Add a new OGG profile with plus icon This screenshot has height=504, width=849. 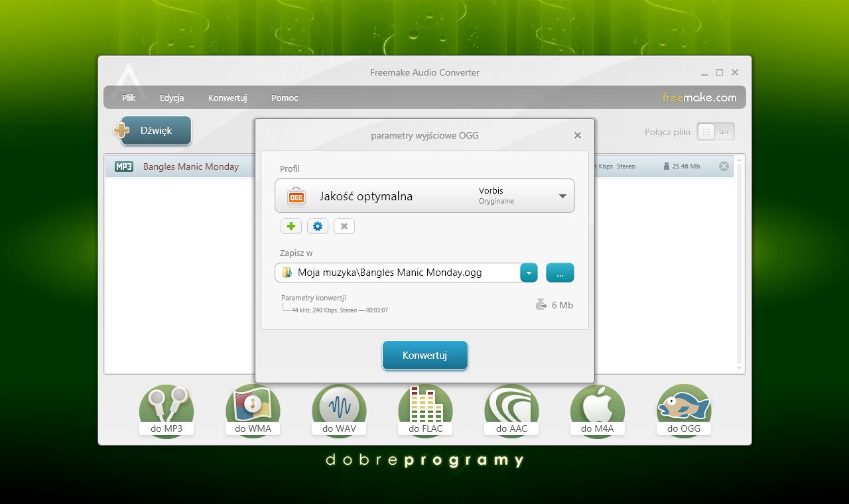pyautogui.click(x=291, y=226)
